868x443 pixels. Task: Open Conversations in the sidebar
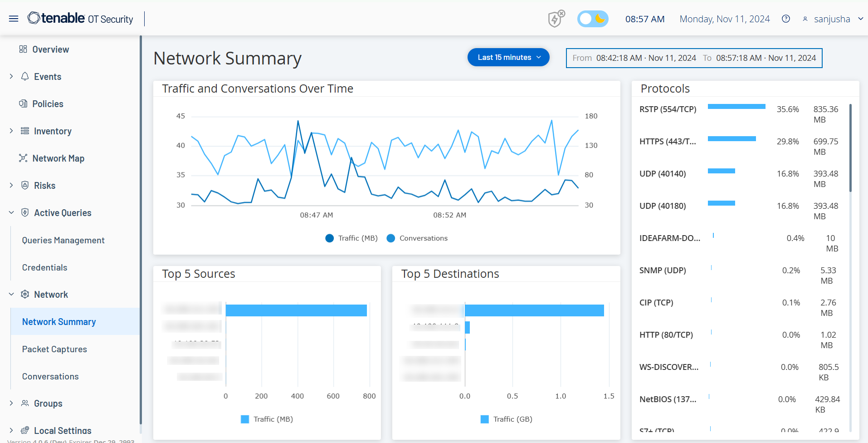pyautogui.click(x=50, y=376)
